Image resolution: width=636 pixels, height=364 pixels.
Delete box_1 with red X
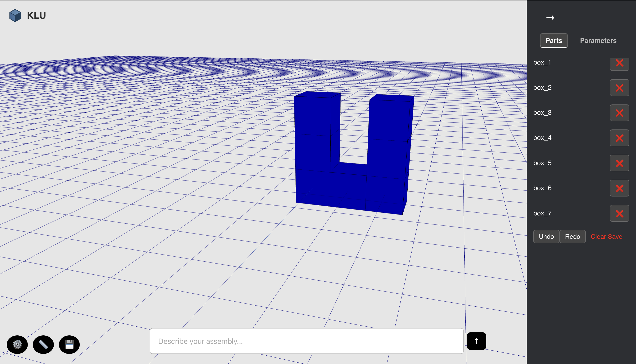(619, 63)
